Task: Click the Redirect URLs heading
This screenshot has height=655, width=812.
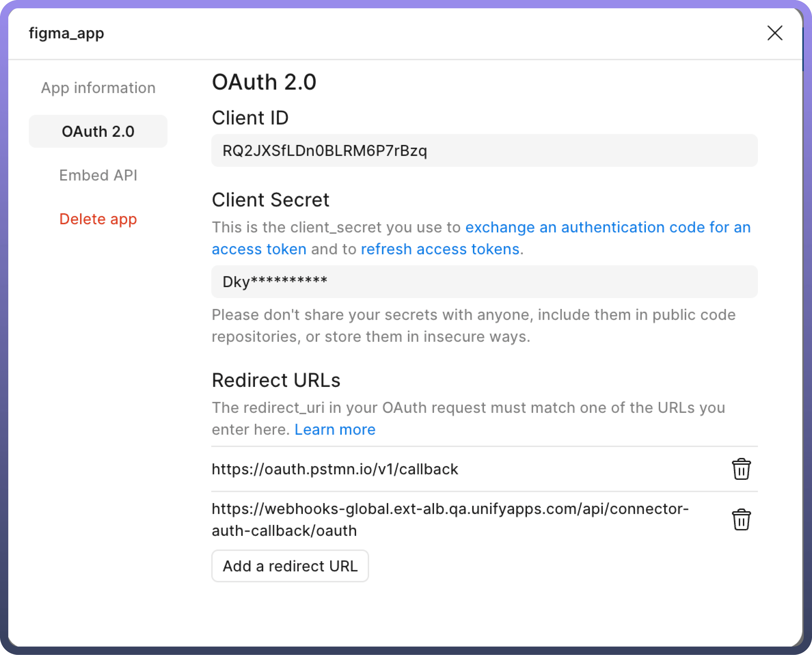Action: (276, 380)
